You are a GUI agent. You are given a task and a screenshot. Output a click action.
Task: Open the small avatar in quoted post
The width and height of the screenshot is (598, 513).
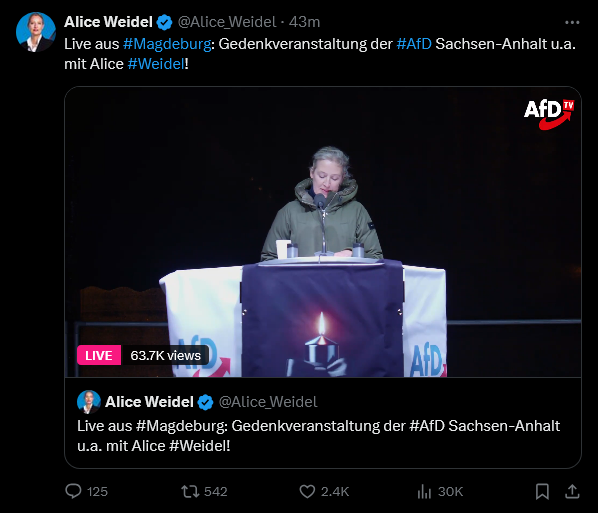89,402
